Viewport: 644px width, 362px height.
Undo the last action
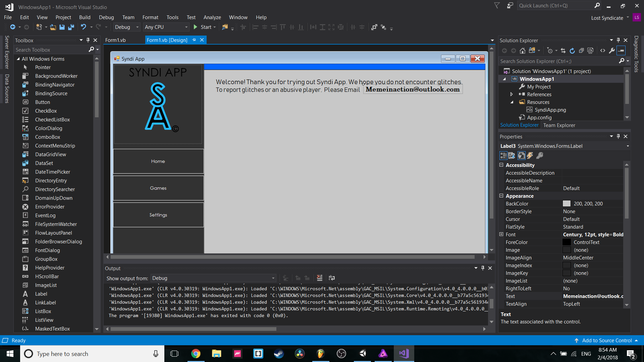[x=83, y=27]
